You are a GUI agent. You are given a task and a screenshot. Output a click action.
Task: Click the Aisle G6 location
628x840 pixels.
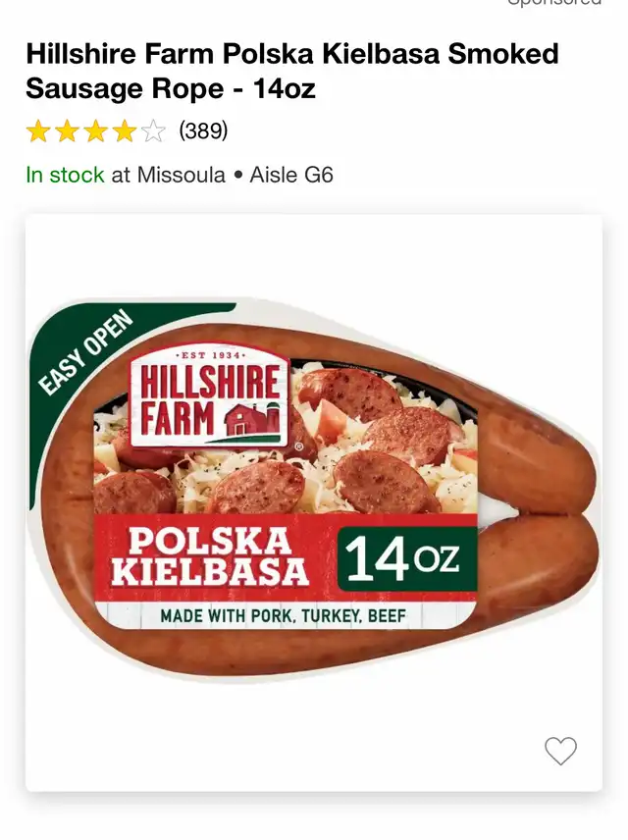coord(291,176)
